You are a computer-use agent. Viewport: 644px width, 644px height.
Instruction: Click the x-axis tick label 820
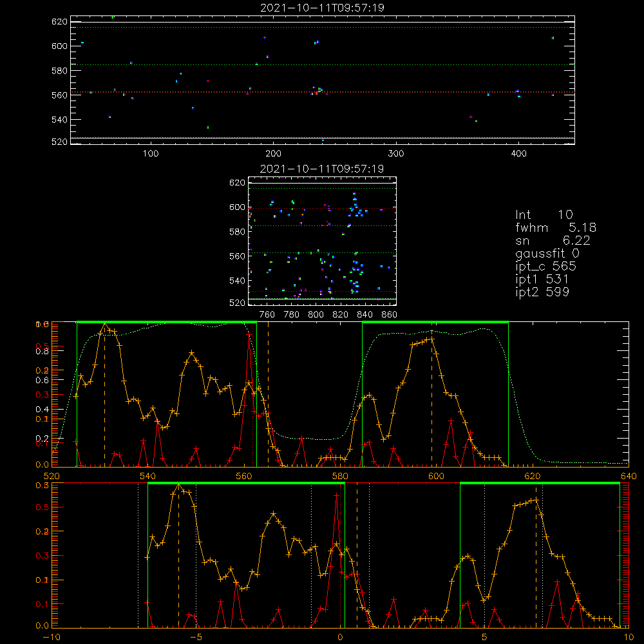pyautogui.click(x=341, y=315)
